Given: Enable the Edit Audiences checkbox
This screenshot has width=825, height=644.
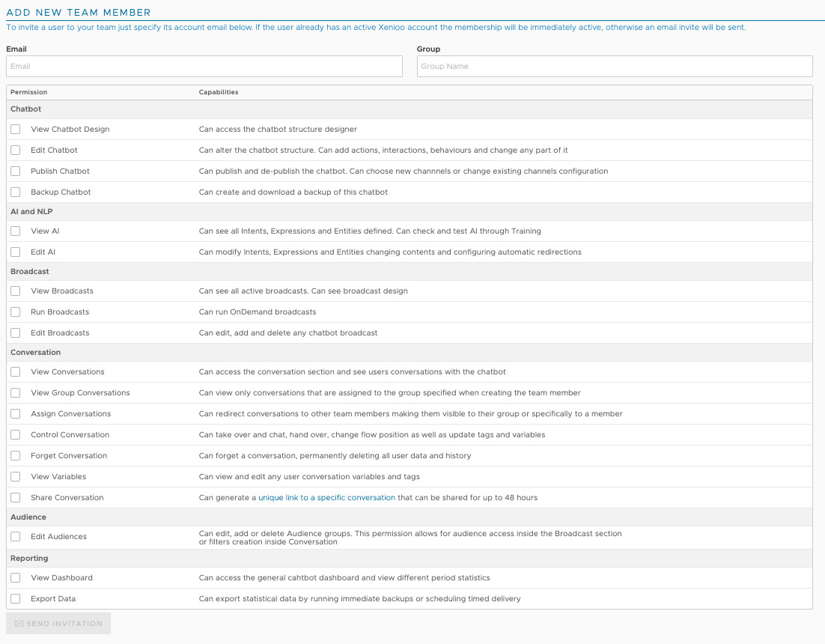Looking at the screenshot, I should point(16,537).
